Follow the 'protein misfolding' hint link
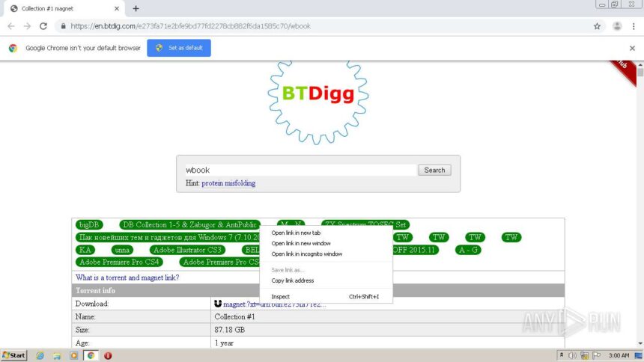Image resolution: width=644 pixels, height=362 pixels. point(228,183)
